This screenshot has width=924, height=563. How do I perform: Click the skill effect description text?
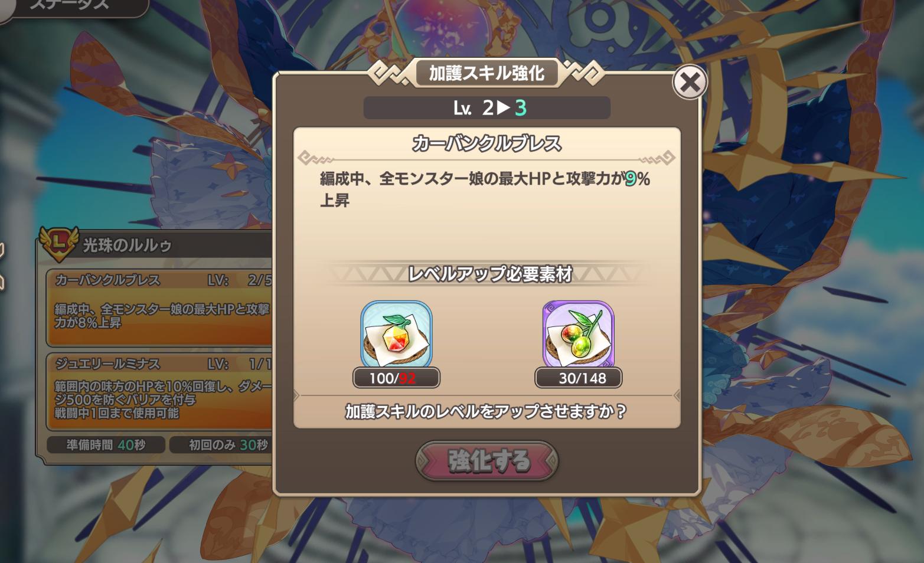tap(485, 189)
